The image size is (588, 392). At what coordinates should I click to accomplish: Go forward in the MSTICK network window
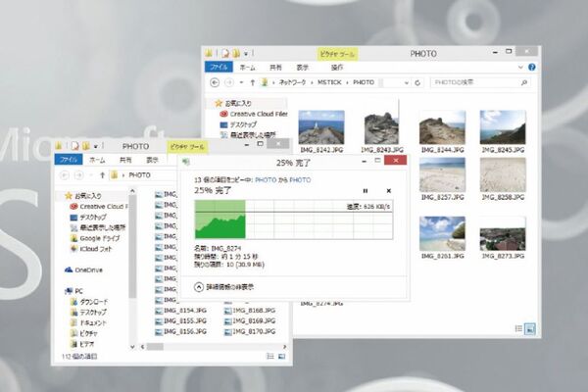coord(229,82)
